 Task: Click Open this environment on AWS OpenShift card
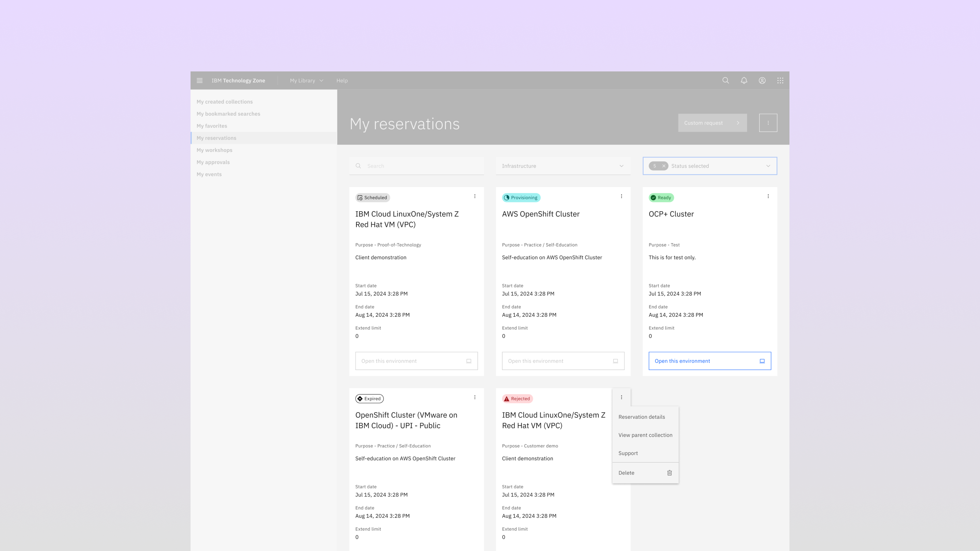point(563,361)
